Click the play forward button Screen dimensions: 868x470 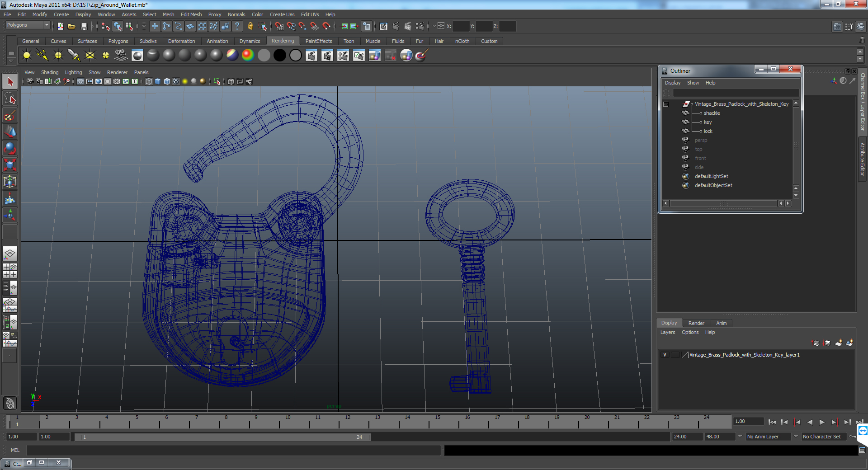pyautogui.click(x=822, y=422)
